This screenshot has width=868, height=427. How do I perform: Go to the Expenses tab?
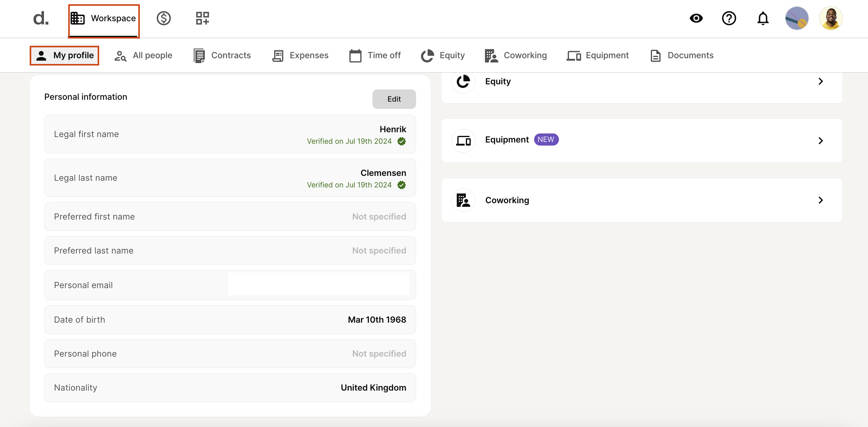(300, 55)
